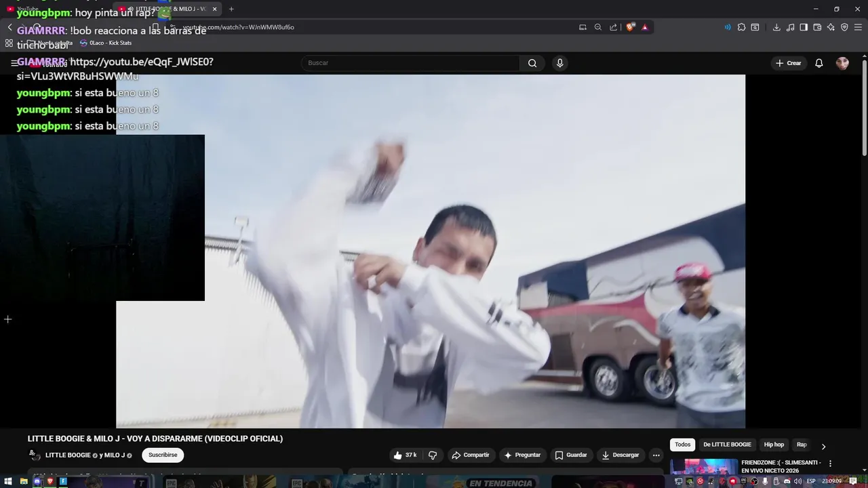Switch to the LITTLE BOOGIE & MILO J tab

point(167,9)
